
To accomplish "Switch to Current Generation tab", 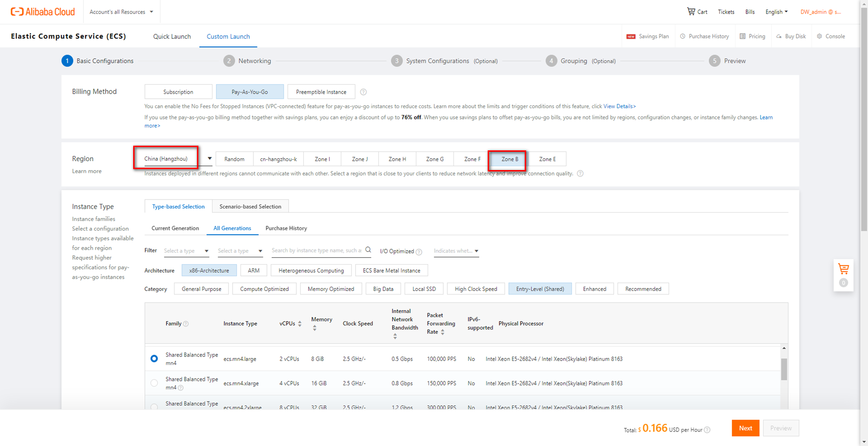I will [x=175, y=228].
